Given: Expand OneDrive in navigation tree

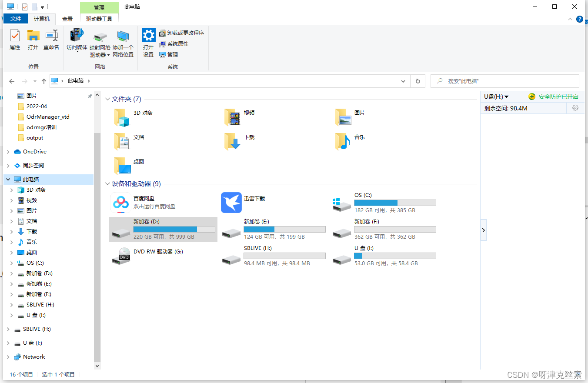Looking at the screenshot, I should 8,152.
